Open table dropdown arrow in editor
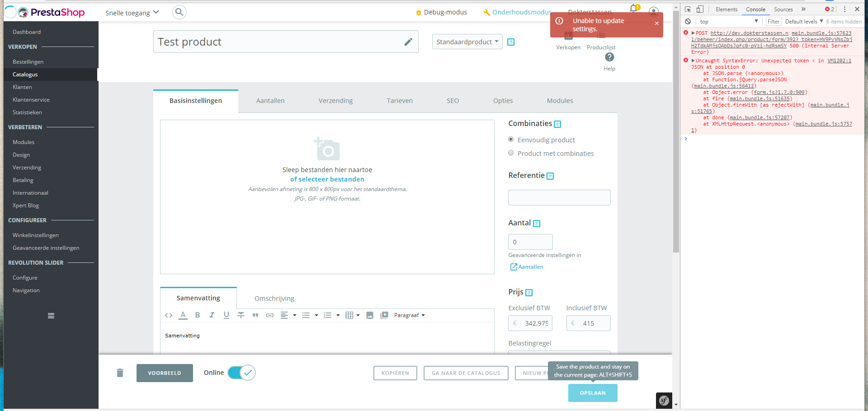 pyautogui.click(x=358, y=315)
